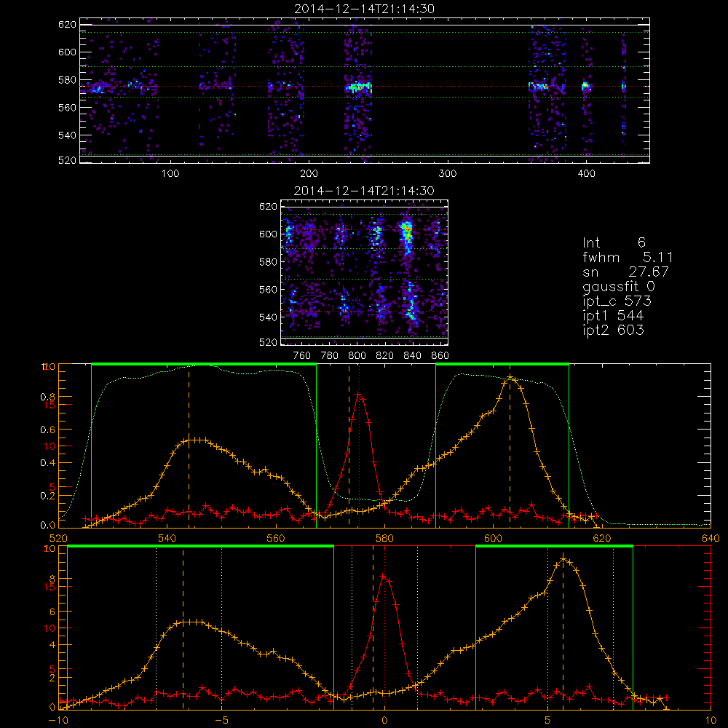Click the top spectrogram's 2014-12-14T21:14:30 title
728x728 pixels.
[365, 8]
